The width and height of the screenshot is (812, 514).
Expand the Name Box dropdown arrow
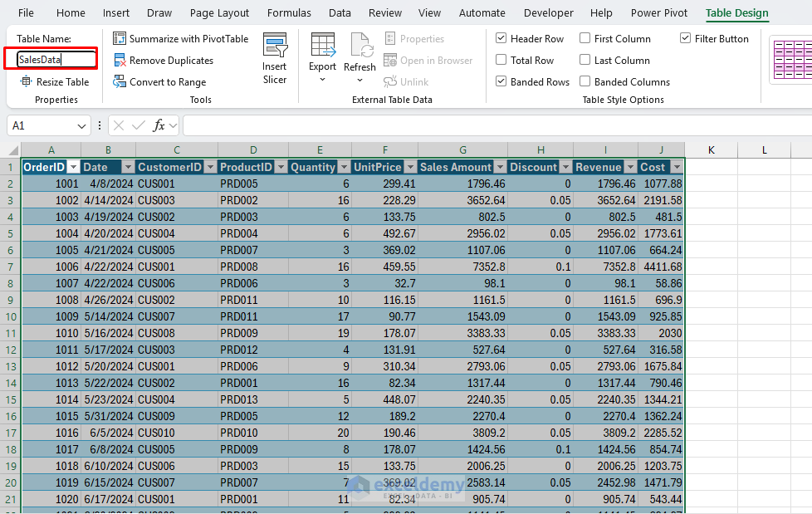click(81, 125)
